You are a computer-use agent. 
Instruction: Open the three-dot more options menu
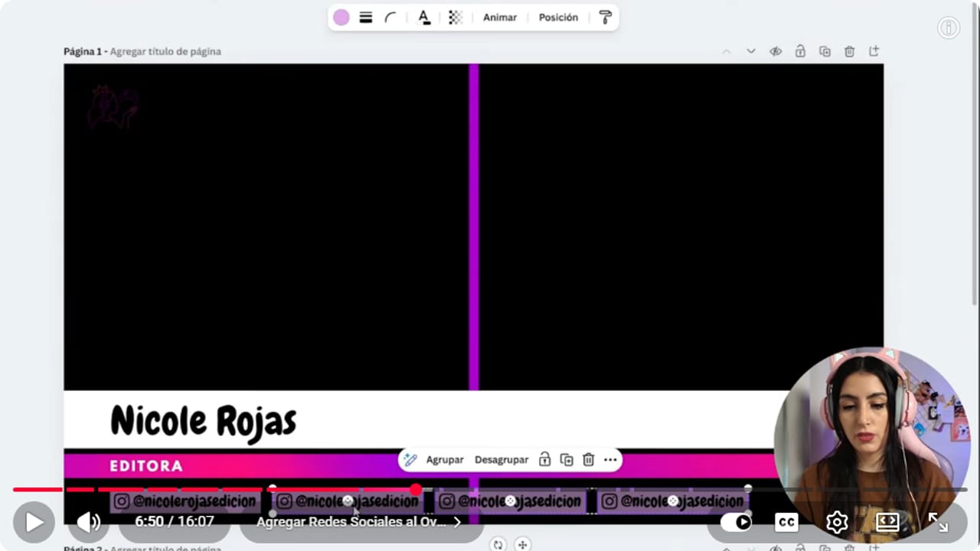[610, 460]
